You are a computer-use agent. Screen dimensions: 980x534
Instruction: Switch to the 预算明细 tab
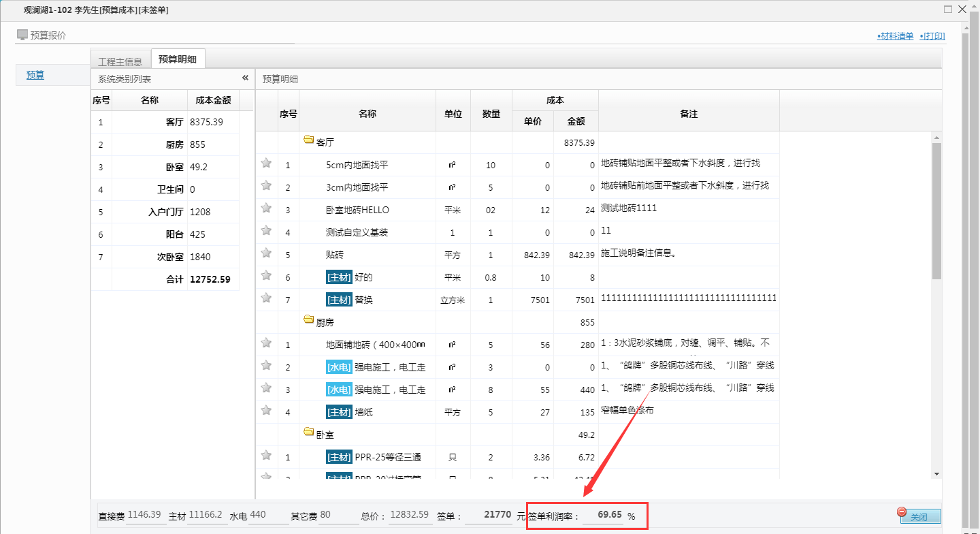(x=178, y=59)
